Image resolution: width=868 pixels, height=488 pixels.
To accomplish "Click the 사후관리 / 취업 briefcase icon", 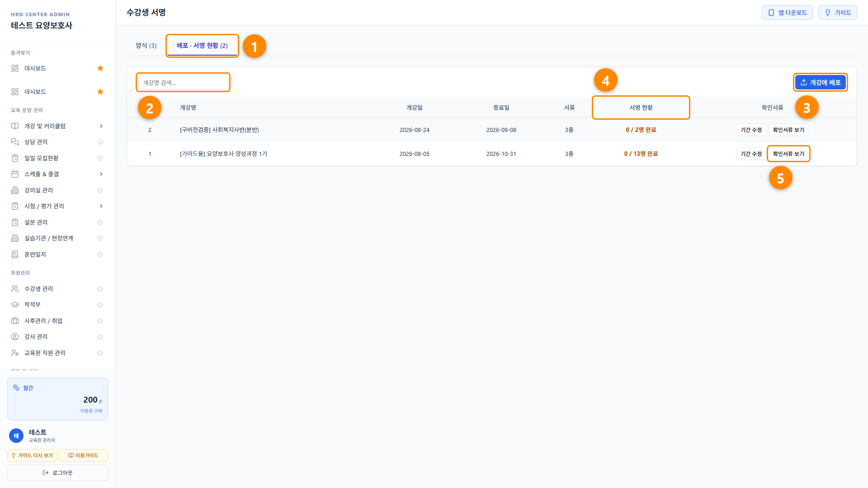I will tap(15, 321).
